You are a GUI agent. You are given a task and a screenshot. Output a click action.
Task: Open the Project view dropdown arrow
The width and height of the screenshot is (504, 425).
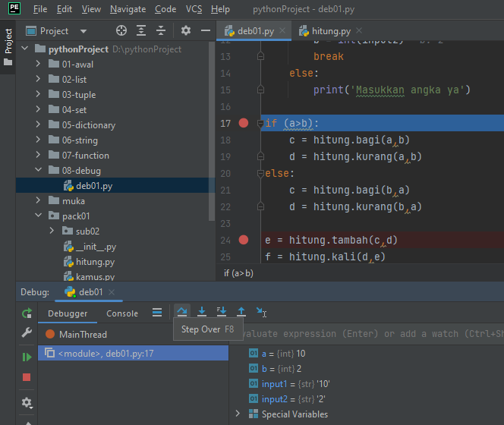[83, 31]
